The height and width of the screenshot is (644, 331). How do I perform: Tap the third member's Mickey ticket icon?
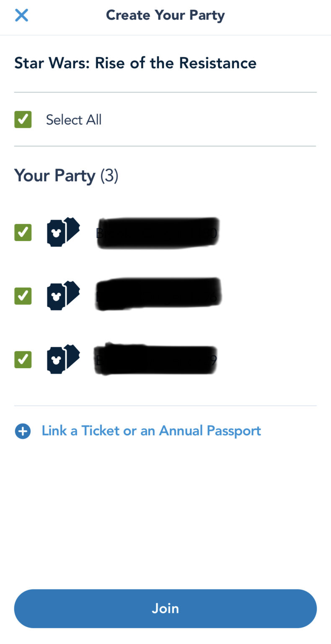63,359
